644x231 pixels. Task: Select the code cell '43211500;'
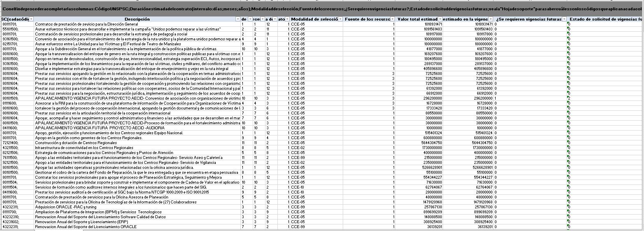[17, 148]
